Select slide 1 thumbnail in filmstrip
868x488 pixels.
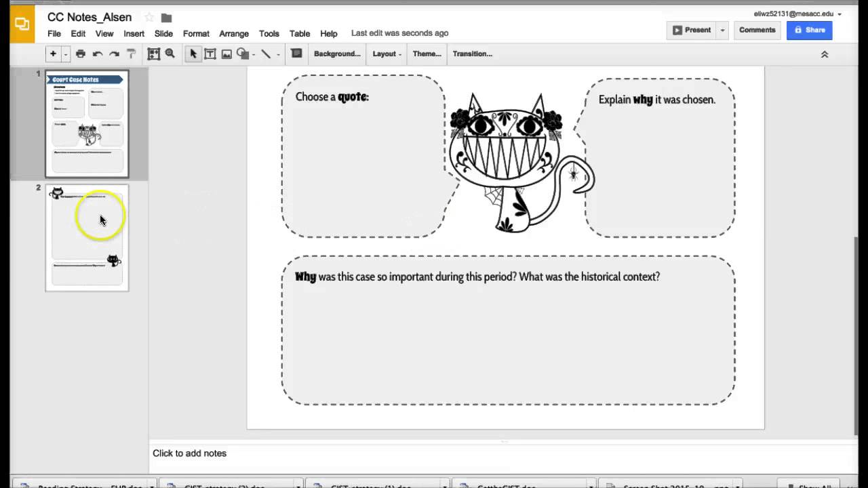click(87, 123)
